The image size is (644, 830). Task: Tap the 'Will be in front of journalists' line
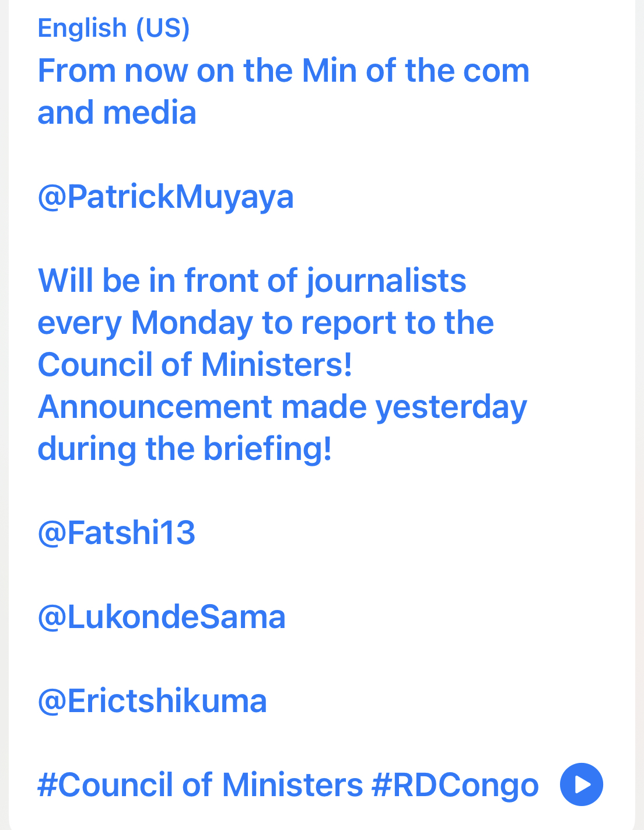(252, 281)
